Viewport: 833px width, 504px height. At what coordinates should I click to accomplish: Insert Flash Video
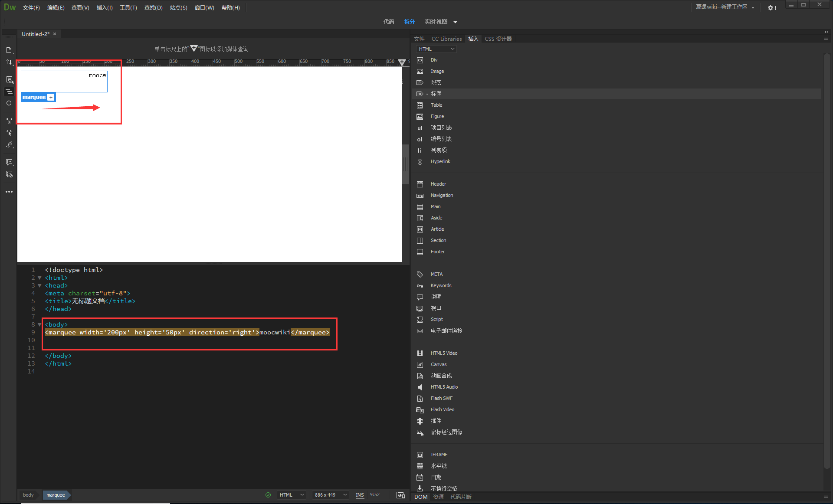pyautogui.click(x=443, y=409)
